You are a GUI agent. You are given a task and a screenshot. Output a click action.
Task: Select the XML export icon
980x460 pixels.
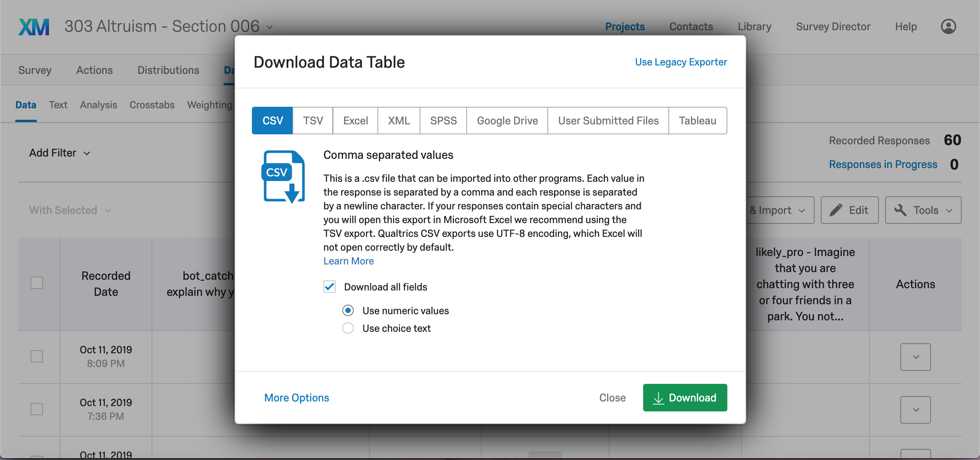point(399,120)
